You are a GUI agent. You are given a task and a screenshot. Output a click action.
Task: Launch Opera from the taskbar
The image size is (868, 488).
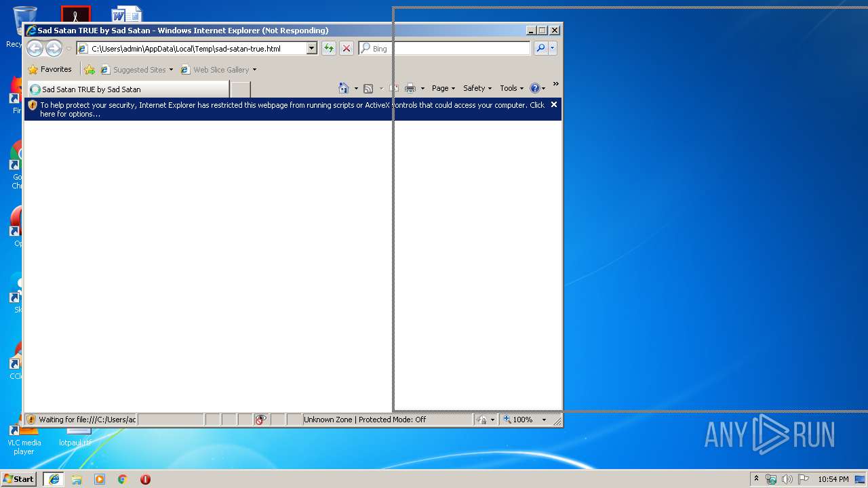(x=145, y=479)
